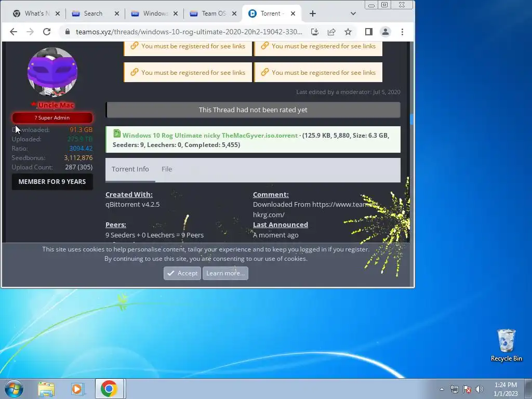The width and height of the screenshot is (532, 399).
Task: Click the address bar URL
Action: (189, 32)
